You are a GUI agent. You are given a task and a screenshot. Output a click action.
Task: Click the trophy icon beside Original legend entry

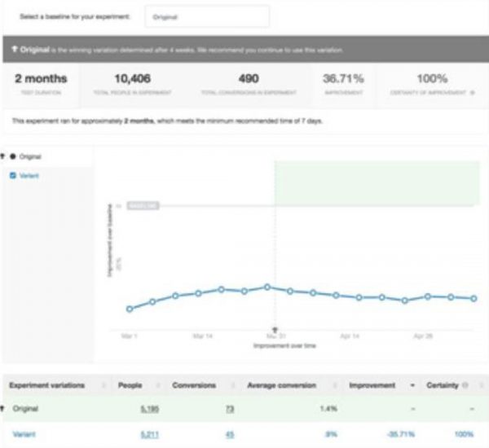click(x=3, y=155)
